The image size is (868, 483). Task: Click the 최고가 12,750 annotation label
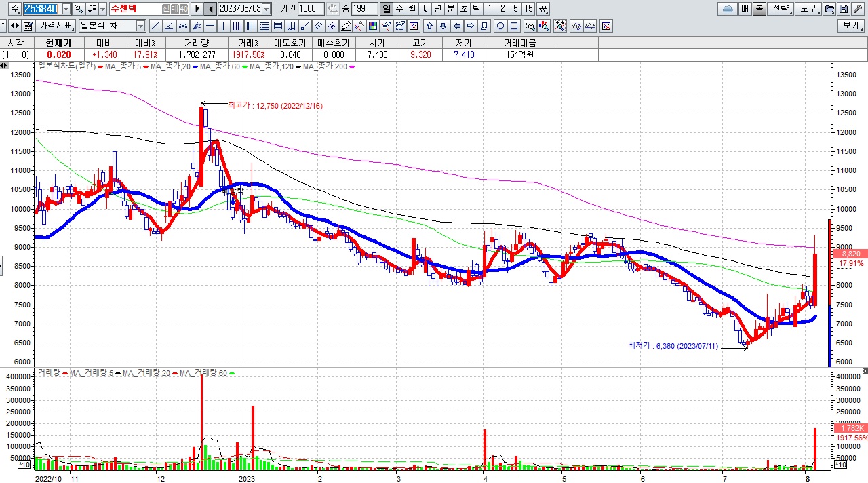click(275, 106)
